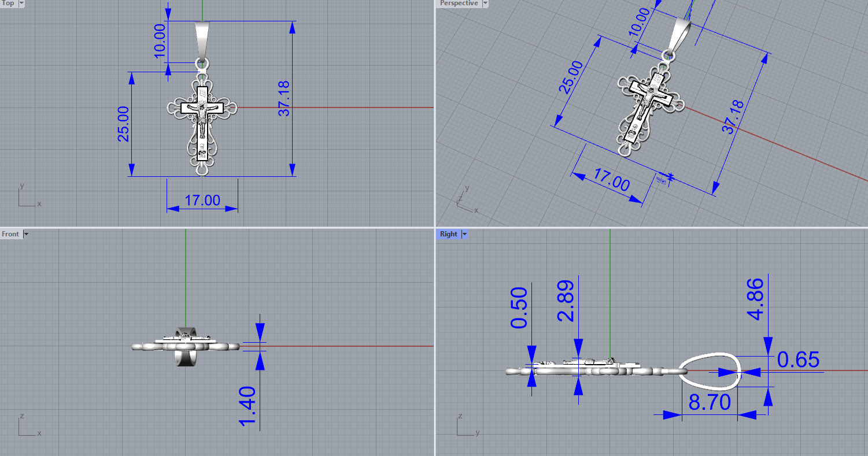Activate the Front viewport title label
This screenshot has height=456, width=868.
10,234
